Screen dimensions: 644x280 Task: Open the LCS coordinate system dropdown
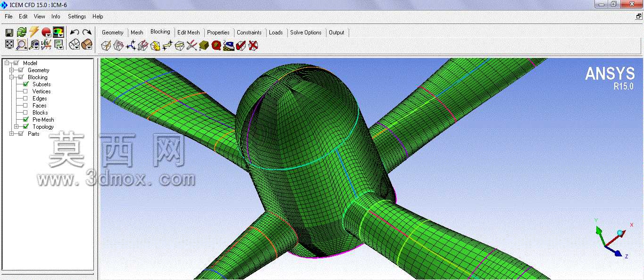[x=46, y=44]
